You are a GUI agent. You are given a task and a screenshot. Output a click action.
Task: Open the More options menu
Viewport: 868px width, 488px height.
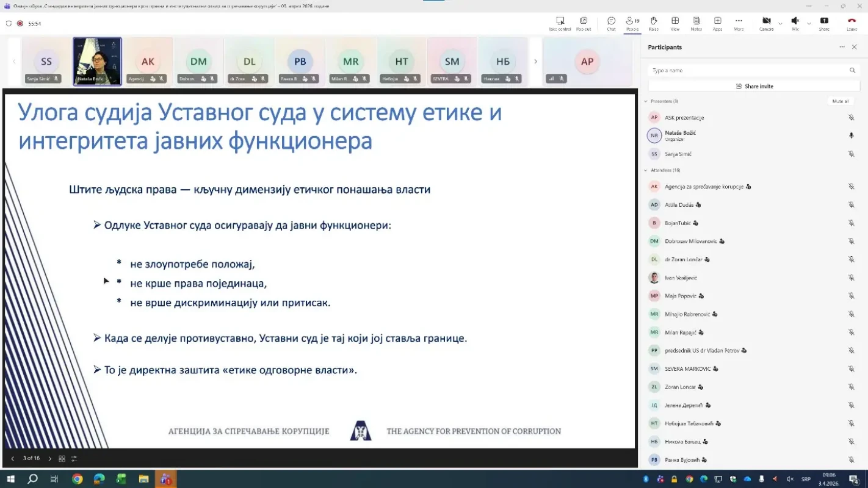[739, 22]
